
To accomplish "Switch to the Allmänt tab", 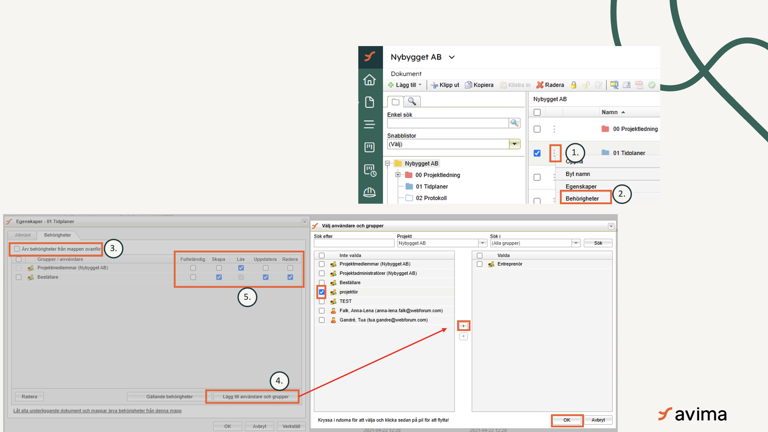I will (23, 235).
